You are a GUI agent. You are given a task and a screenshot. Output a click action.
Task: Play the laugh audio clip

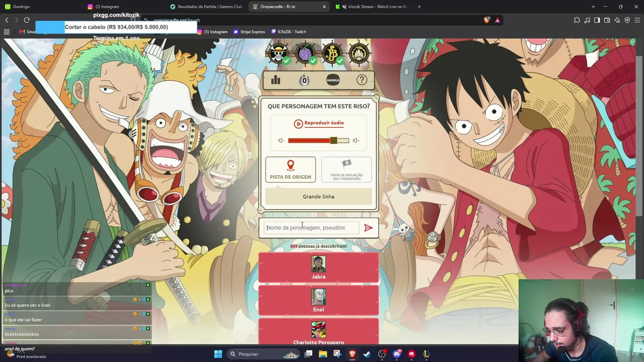tap(318, 123)
